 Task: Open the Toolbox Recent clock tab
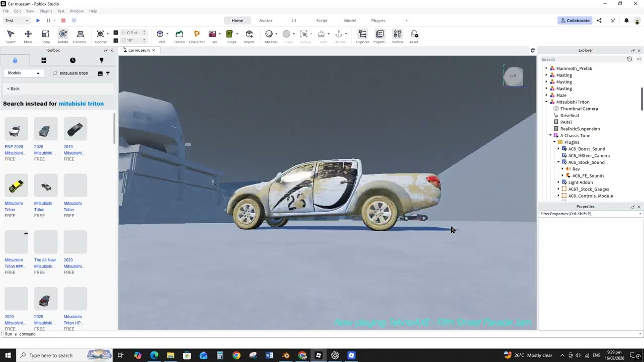coord(72,60)
